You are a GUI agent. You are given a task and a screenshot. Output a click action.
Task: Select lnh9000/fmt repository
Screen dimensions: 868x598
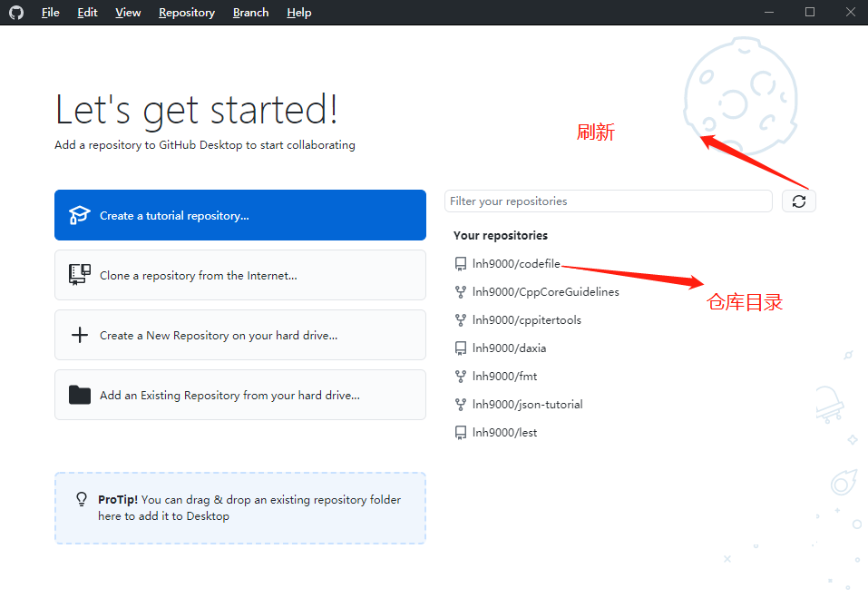[x=504, y=377]
